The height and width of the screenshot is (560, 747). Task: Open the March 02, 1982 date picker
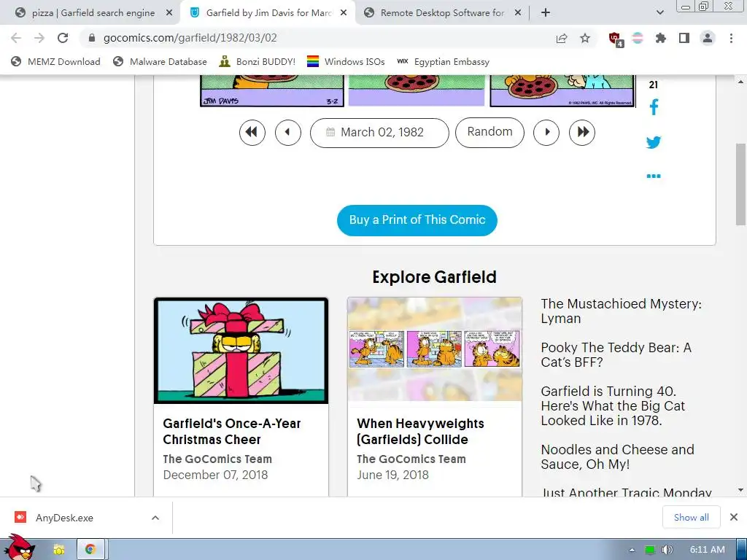click(x=379, y=133)
